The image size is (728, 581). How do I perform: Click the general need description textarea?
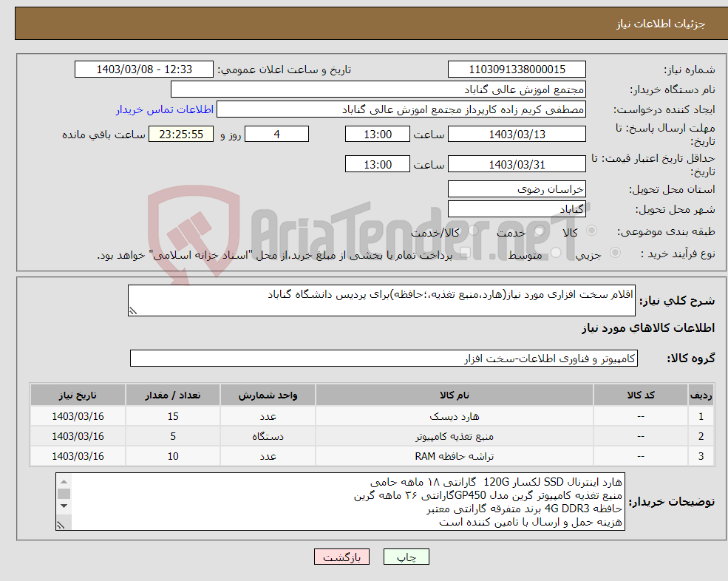381,301
